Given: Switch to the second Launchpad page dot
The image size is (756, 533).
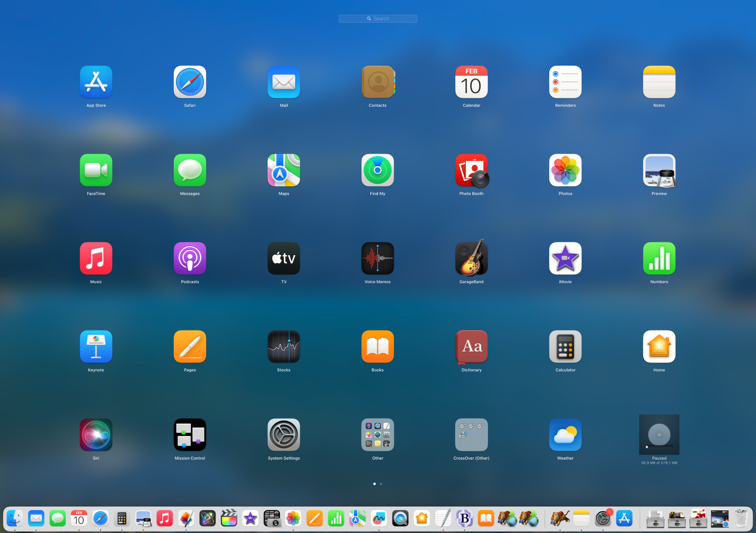Looking at the screenshot, I should pyautogui.click(x=381, y=484).
